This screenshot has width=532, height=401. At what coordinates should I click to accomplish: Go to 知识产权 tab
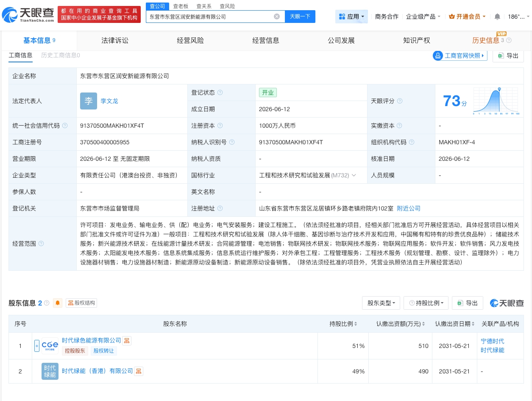[x=417, y=40]
